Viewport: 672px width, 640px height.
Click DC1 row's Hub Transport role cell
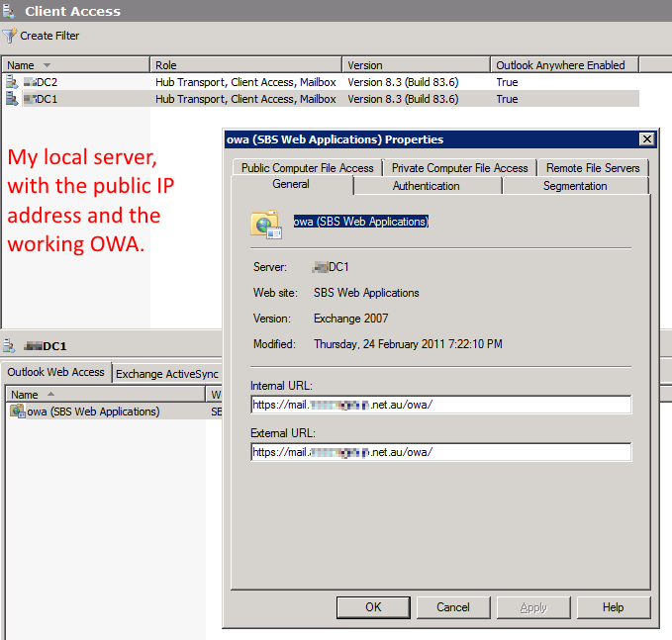coord(245,99)
